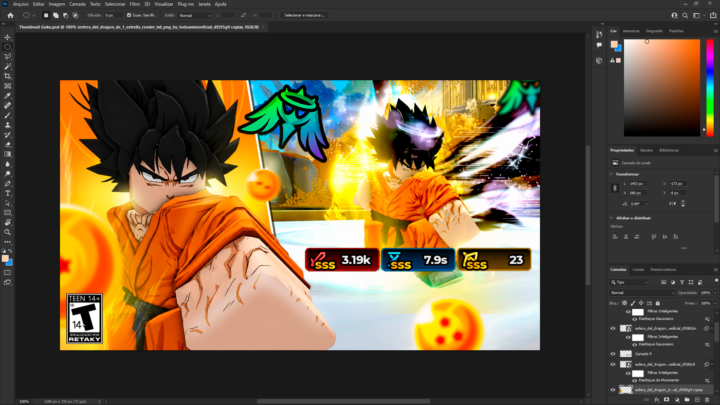The height and width of the screenshot is (405, 720).
Task: Switch to the Canais tab
Action: 638,270
